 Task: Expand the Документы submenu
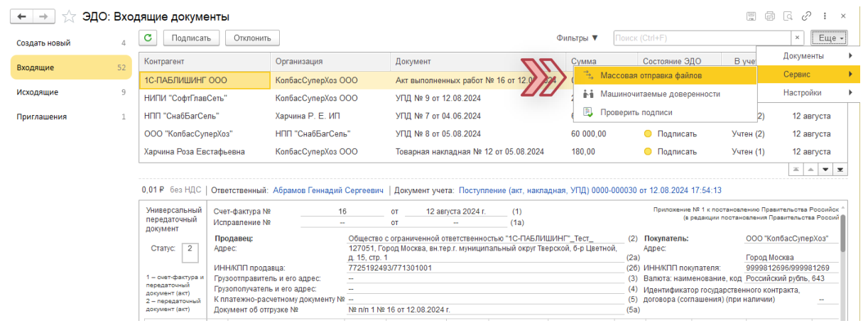click(x=805, y=55)
